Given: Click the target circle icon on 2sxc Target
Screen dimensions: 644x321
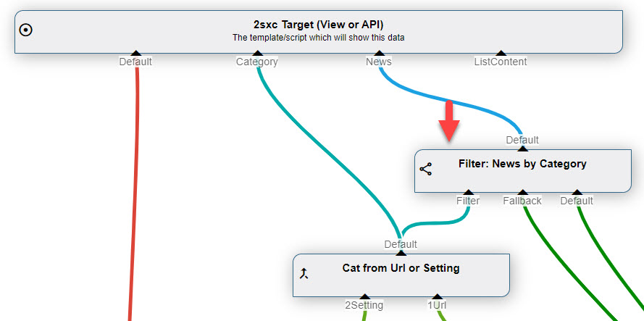Looking at the screenshot, I should click(x=26, y=30).
